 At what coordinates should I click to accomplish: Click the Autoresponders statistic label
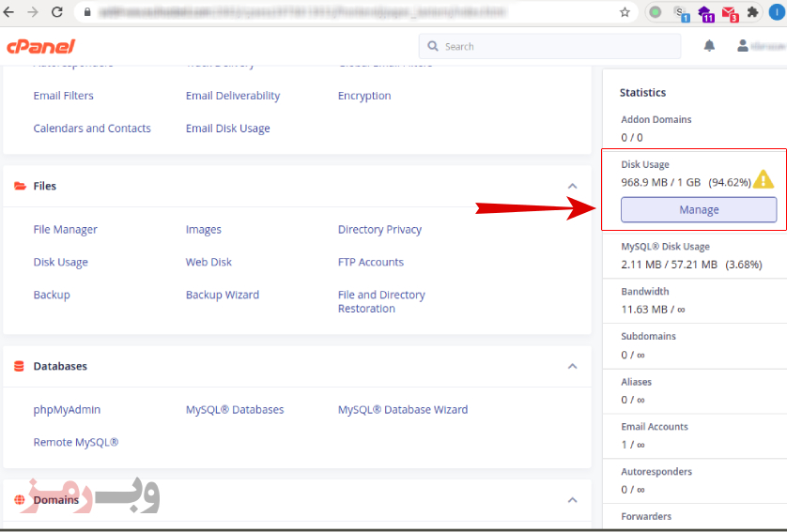[x=656, y=471]
